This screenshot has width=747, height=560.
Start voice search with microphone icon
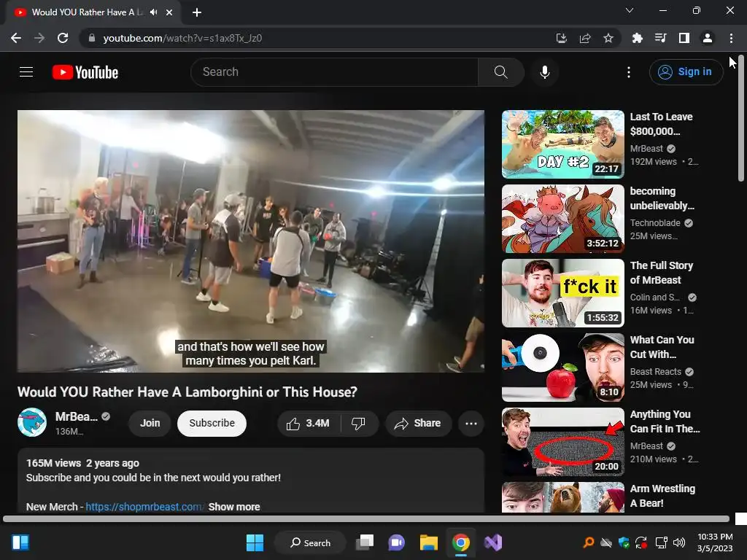[544, 72]
